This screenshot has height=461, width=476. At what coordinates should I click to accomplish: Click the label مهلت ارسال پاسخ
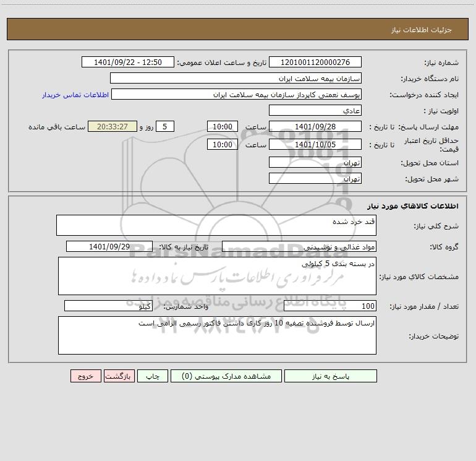click(x=428, y=127)
